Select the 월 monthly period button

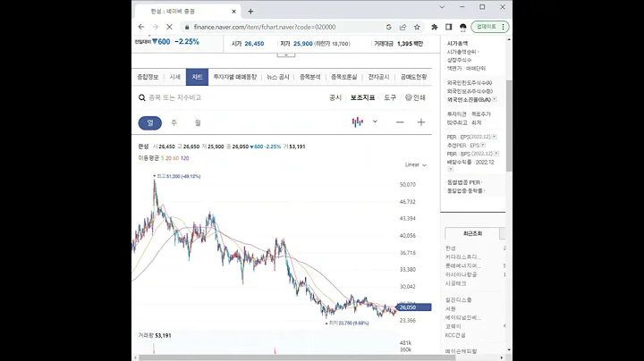click(198, 122)
